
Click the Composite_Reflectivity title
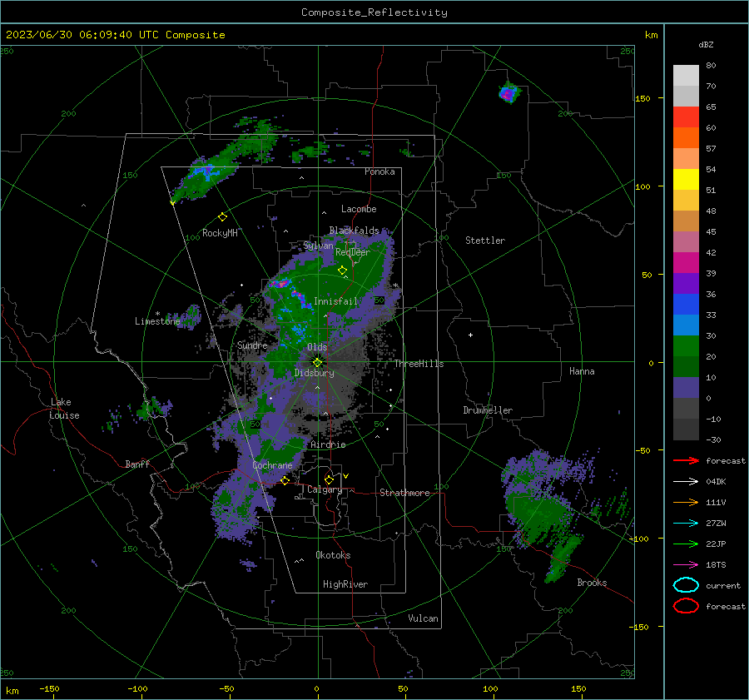pyautogui.click(x=374, y=12)
